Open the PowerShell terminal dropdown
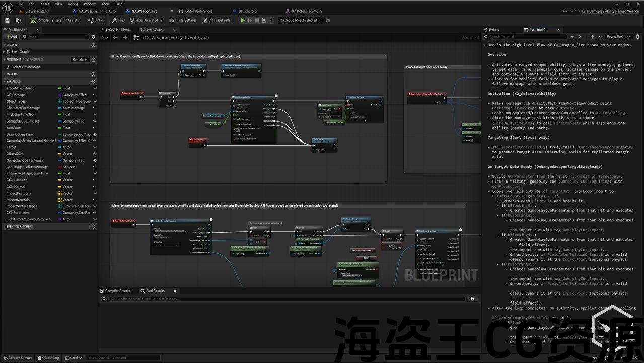Viewport: 644px width, 363px height. coord(618,37)
